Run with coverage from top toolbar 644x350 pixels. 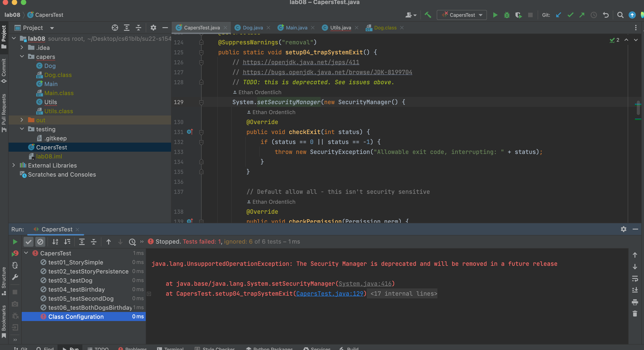(518, 15)
